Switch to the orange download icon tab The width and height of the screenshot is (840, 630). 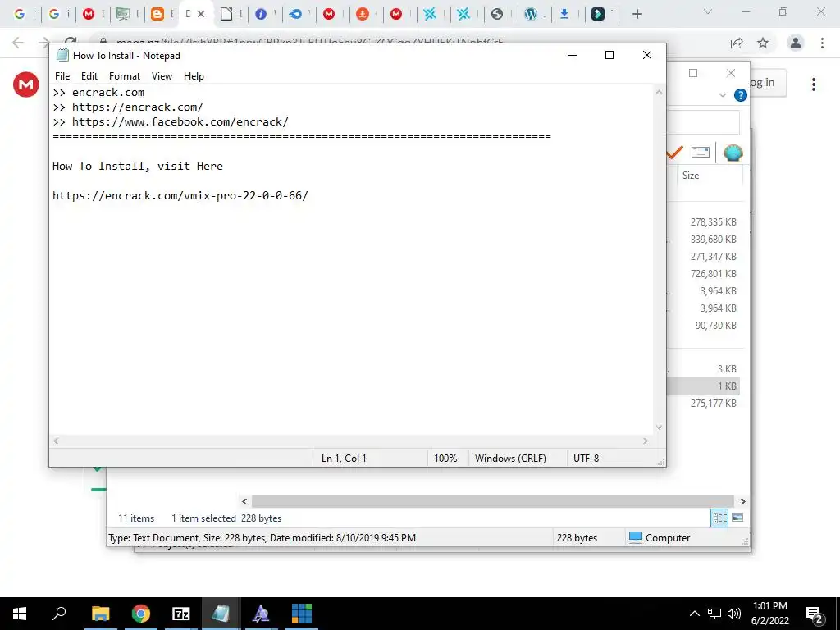tap(363, 14)
